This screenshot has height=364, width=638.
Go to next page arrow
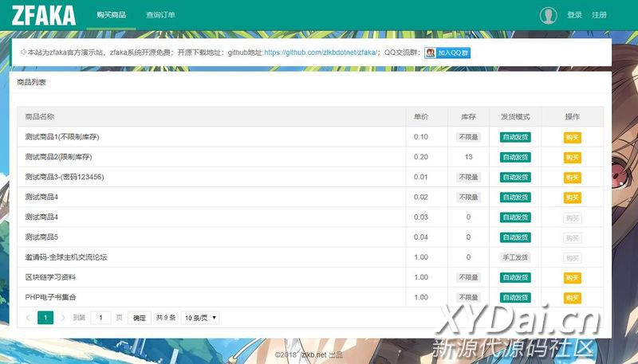coord(63,318)
